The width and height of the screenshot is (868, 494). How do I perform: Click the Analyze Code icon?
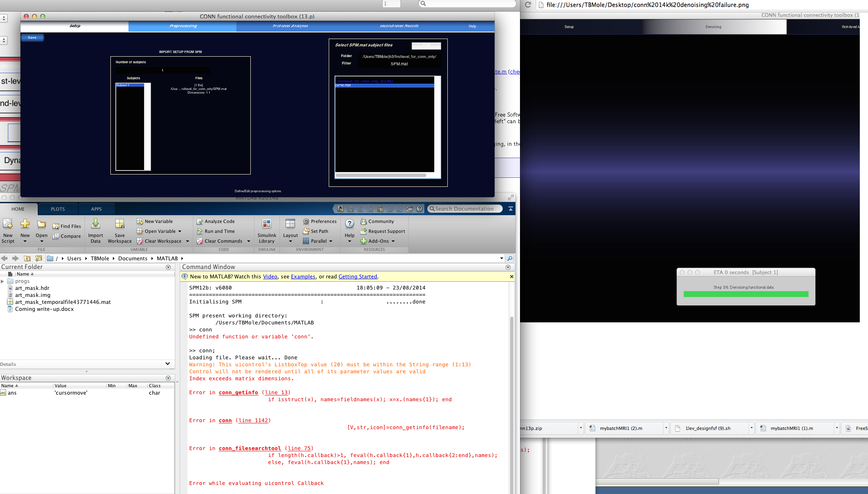(200, 221)
